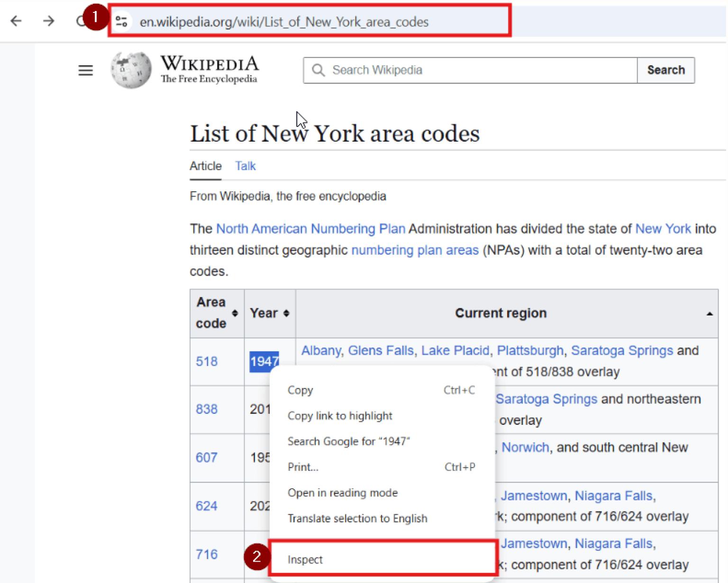Choose Search Google for "1947"
The image size is (728, 583).
click(381, 441)
